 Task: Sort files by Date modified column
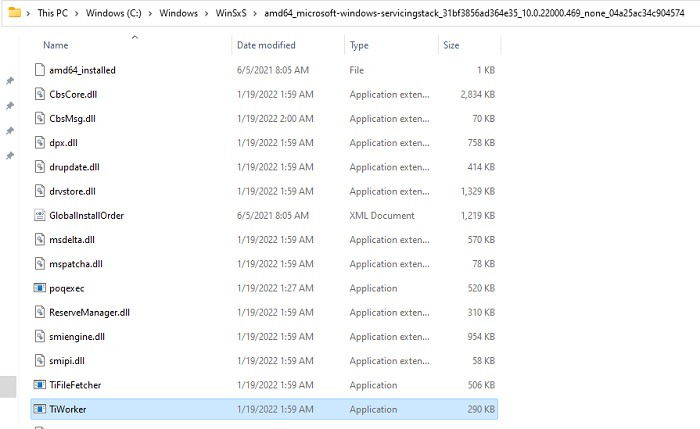click(266, 45)
